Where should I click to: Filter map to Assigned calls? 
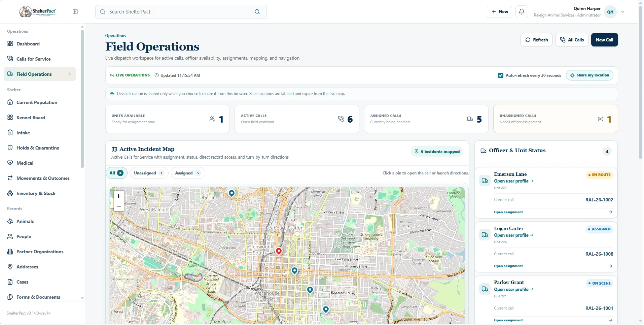[188, 173]
